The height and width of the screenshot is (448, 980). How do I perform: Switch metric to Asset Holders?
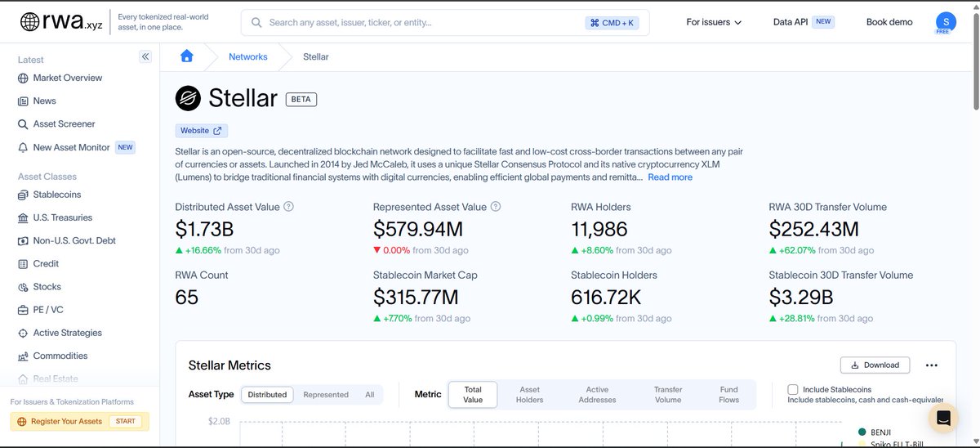pyautogui.click(x=530, y=395)
